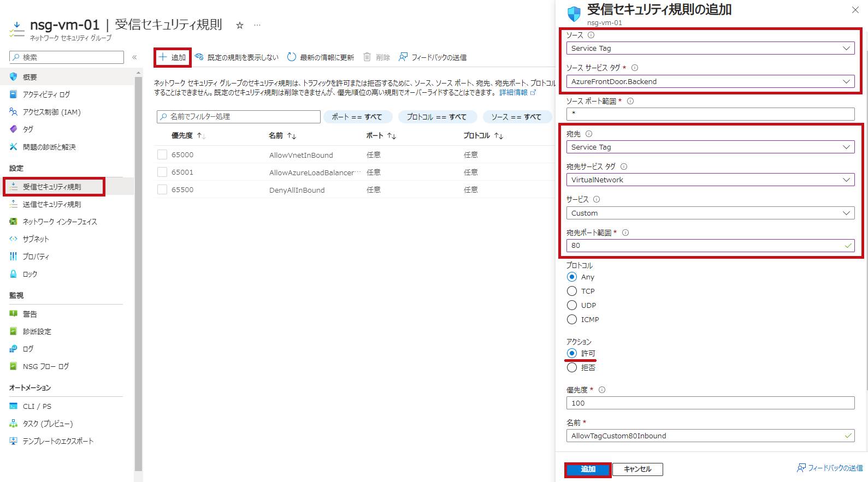Screen dimensions: 868x482
Task: Click the プロパティ icon
Action: 14,257
